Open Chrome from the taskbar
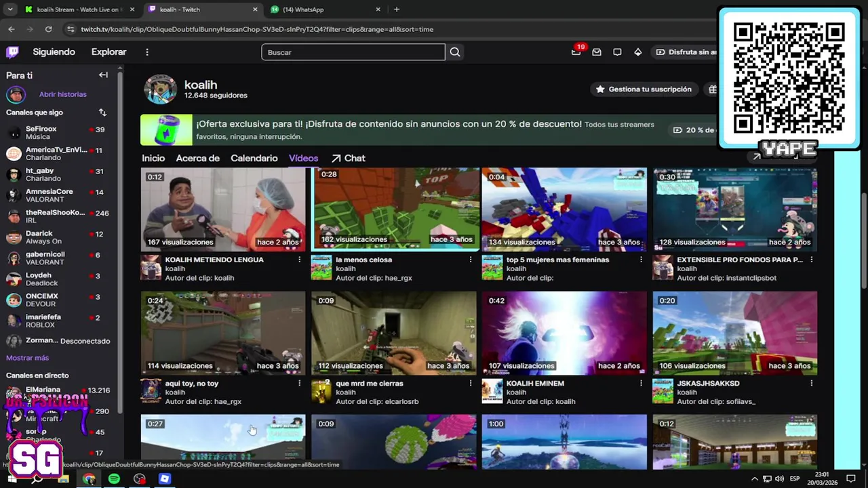 coord(89,479)
